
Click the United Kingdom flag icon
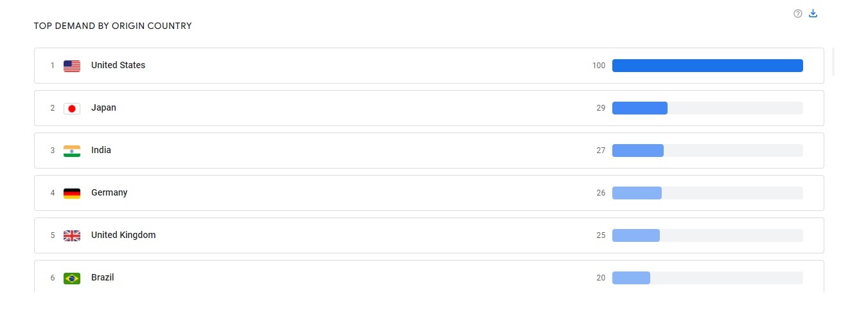point(72,235)
